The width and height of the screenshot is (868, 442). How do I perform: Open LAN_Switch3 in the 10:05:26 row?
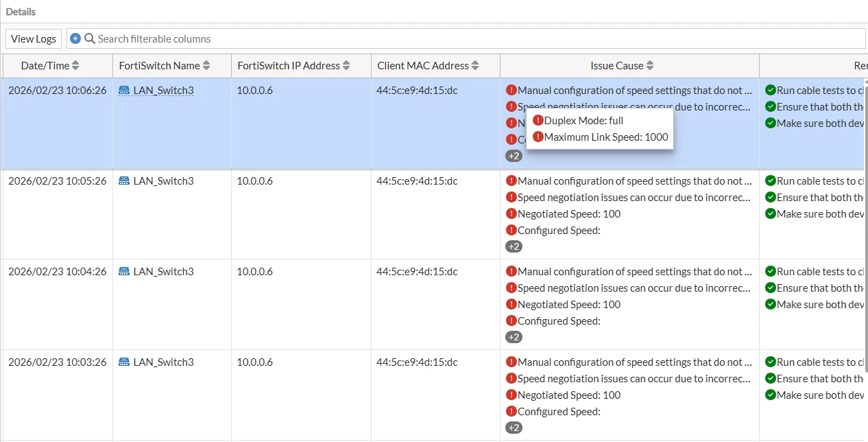(x=163, y=181)
